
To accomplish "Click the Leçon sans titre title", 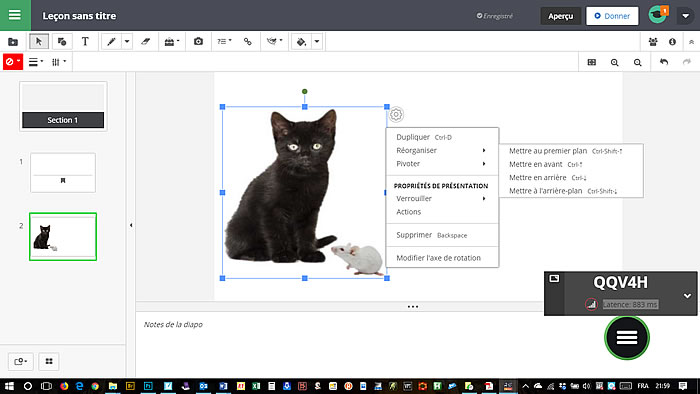I will [79, 16].
